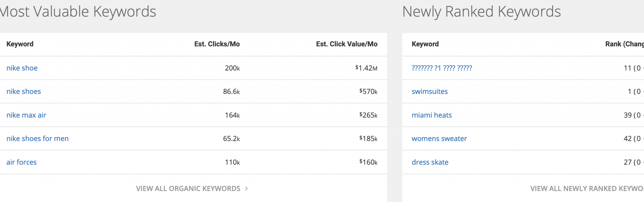644x202 pixels.
Task: Select the 164k clicks value
Action: [x=232, y=115]
